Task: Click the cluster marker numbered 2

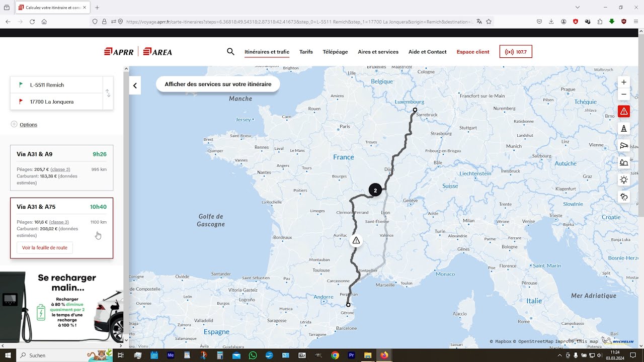Action: (375, 190)
